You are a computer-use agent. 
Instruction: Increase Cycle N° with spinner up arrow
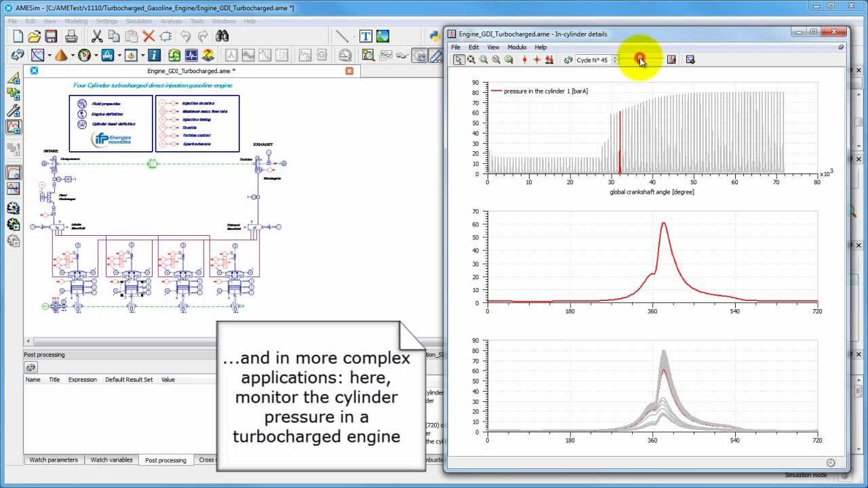(615, 58)
